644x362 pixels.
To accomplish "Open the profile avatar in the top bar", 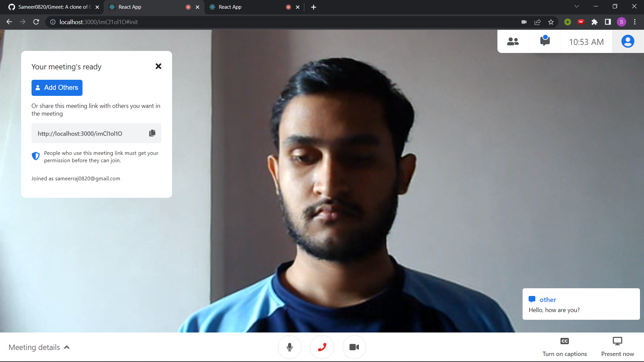I will pos(628,41).
